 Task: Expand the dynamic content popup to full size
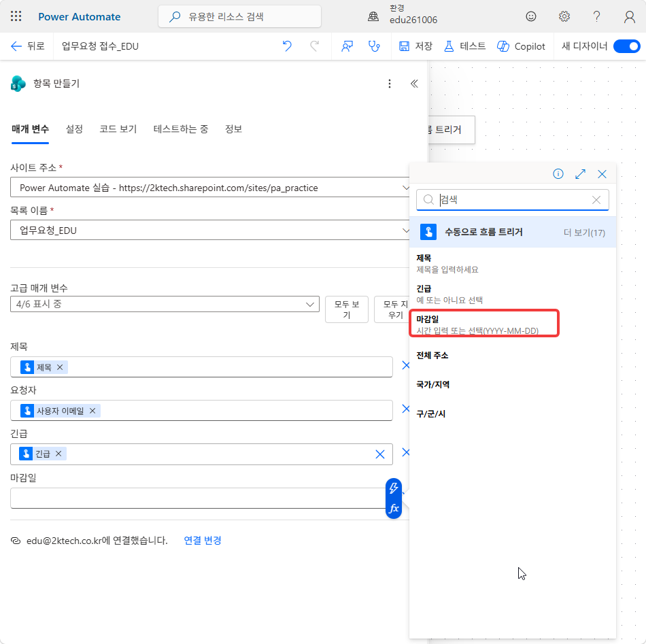pos(580,174)
